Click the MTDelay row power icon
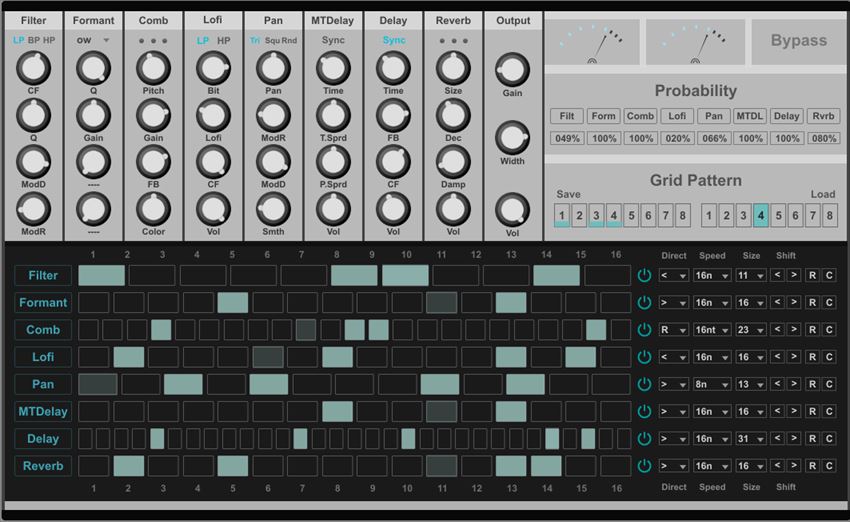This screenshot has height=522, width=850. (644, 411)
